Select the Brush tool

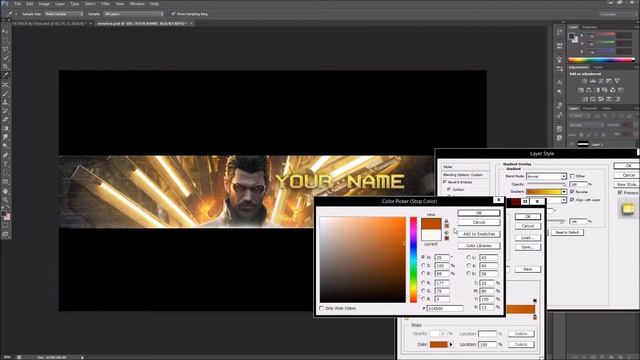(x=5, y=93)
